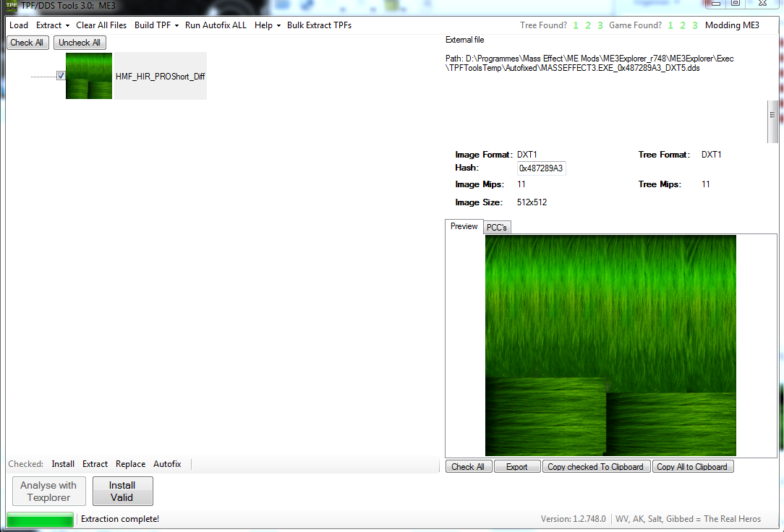
Task: Open the Load menu item
Action: (19, 25)
